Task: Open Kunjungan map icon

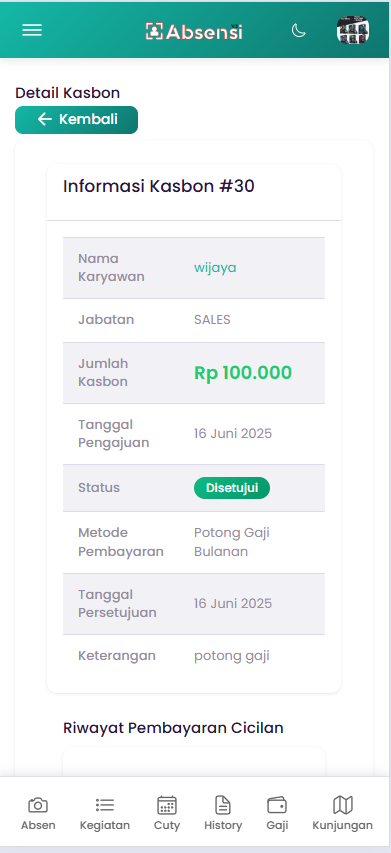Action: click(343, 805)
